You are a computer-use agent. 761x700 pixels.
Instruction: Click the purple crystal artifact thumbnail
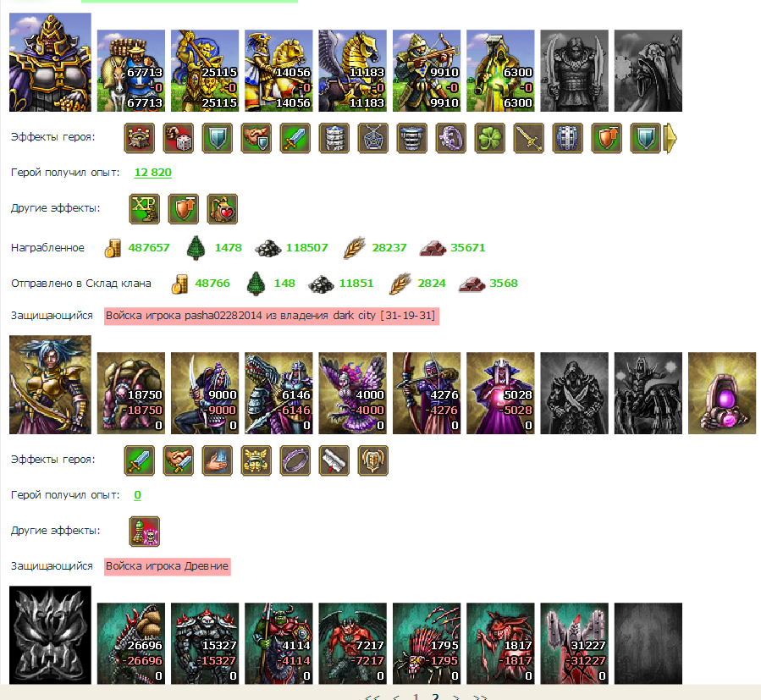pyautogui.click(x=722, y=393)
